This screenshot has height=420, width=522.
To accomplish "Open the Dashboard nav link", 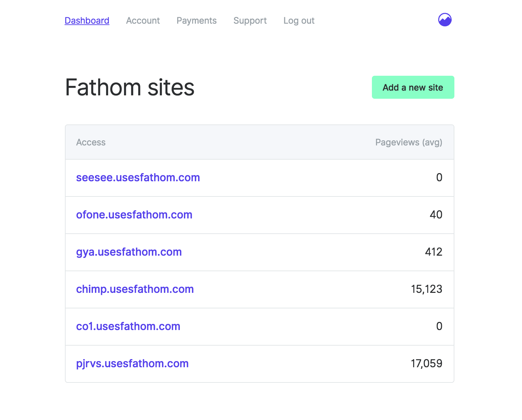I will coord(87,21).
